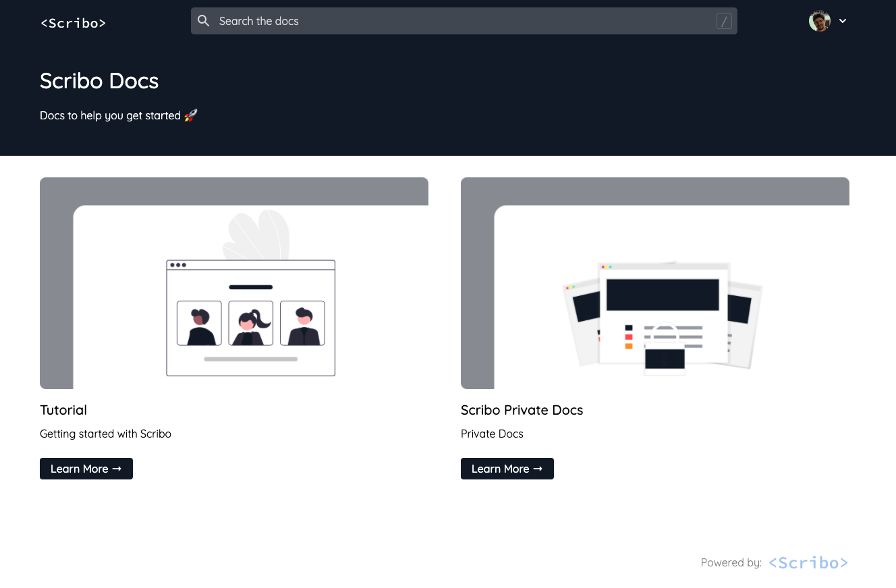Click the Tutorial heading text
The image size is (896, 588).
[x=63, y=410]
